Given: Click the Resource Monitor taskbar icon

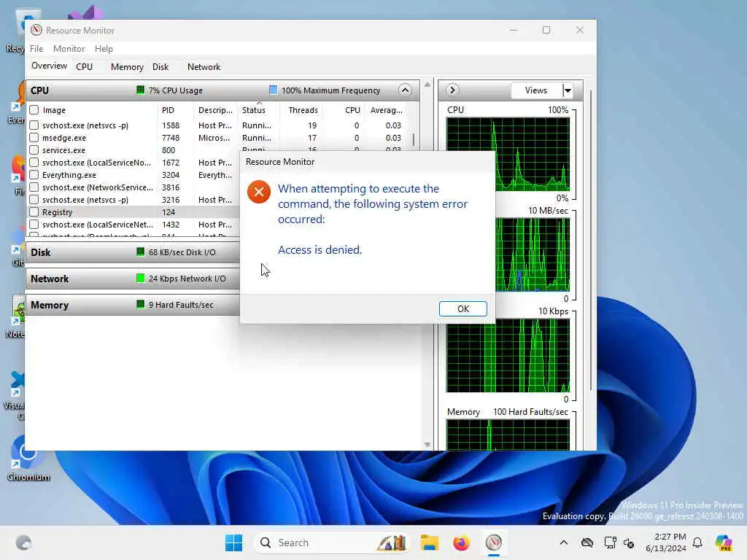Looking at the screenshot, I should click(x=494, y=542).
